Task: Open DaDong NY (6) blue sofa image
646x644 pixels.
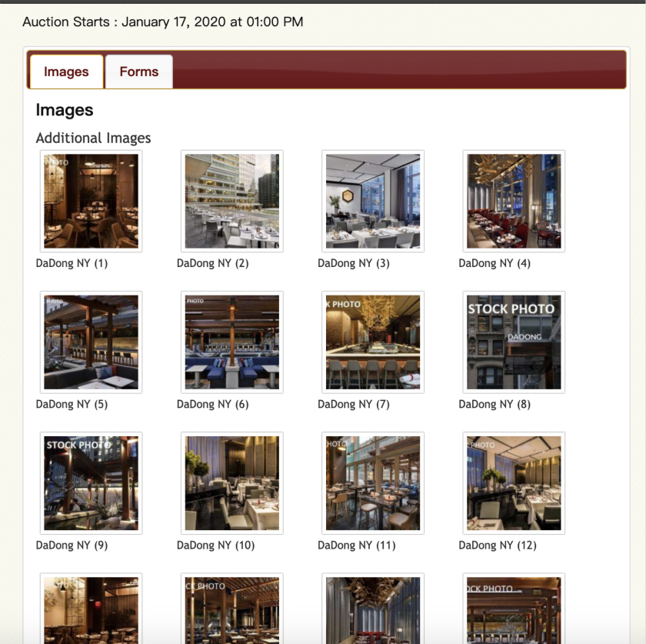Action: pyautogui.click(x=232, y=342)
